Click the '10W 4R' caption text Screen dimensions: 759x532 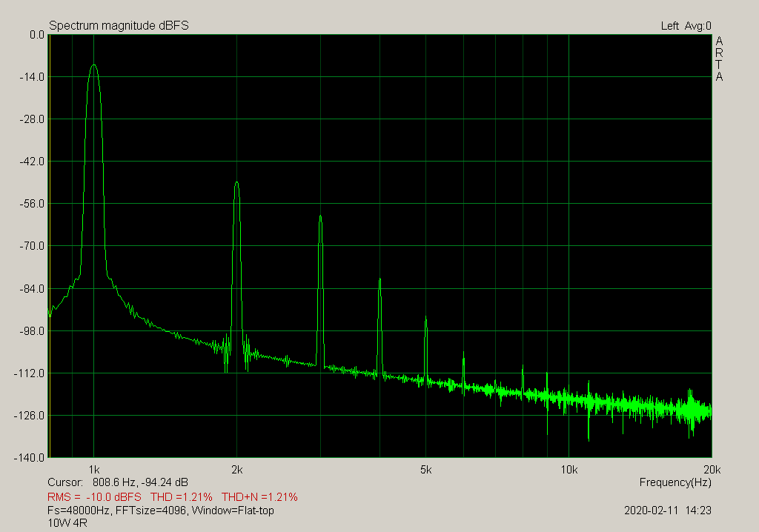(67, 523)
